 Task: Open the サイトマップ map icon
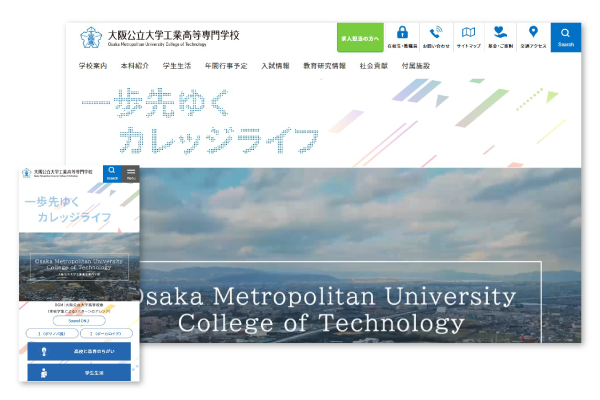pos(468,36)
